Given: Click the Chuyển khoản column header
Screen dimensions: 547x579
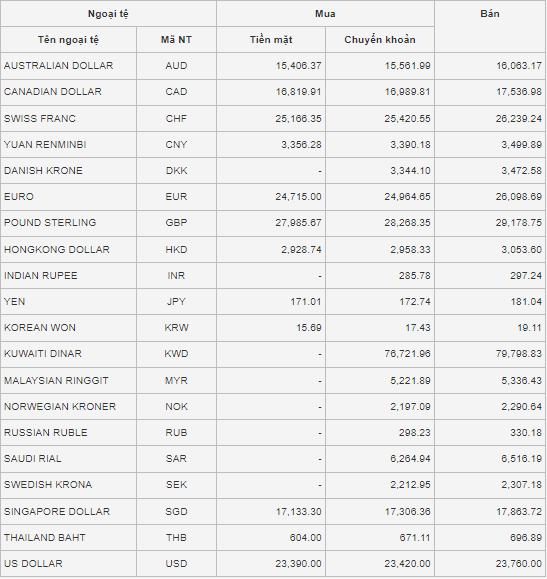Looking at the screenshot, I should pos(380,40).
